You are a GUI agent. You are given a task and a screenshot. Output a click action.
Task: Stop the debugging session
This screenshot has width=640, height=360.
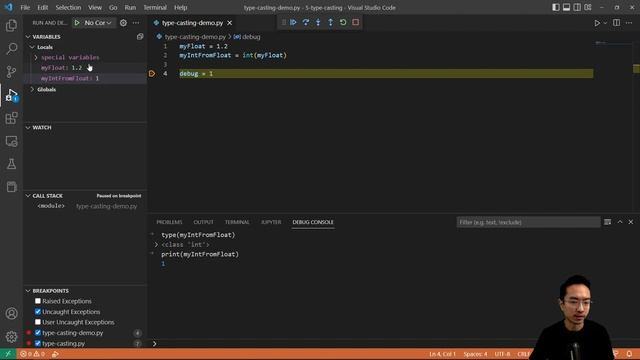[x=356, y=22]
